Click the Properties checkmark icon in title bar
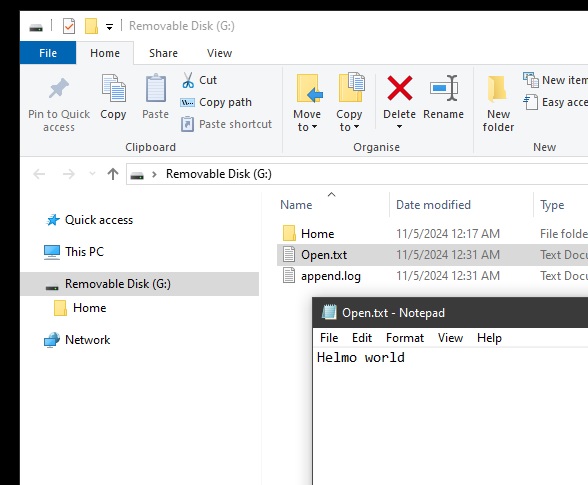This screenshot has height=485, width=588. tap(69, 26)
